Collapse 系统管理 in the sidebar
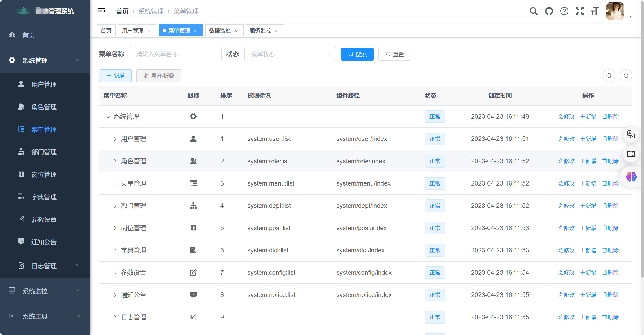 pos(45,60)
